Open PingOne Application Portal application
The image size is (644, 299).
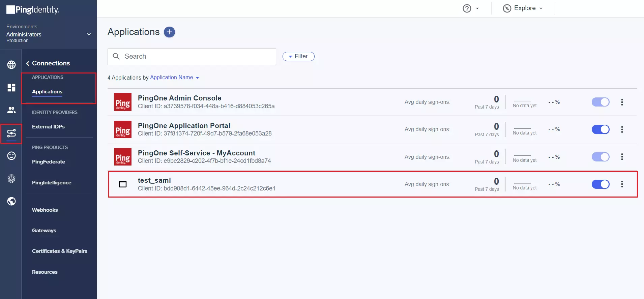pyautogui.click(x=184, y=126)
